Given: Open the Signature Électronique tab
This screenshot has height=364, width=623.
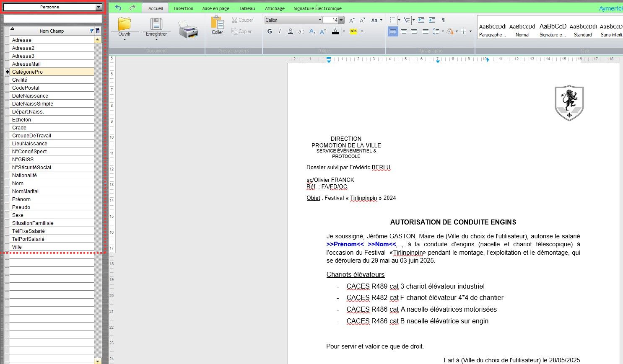Looking at the screenshot, I should 317,8.
